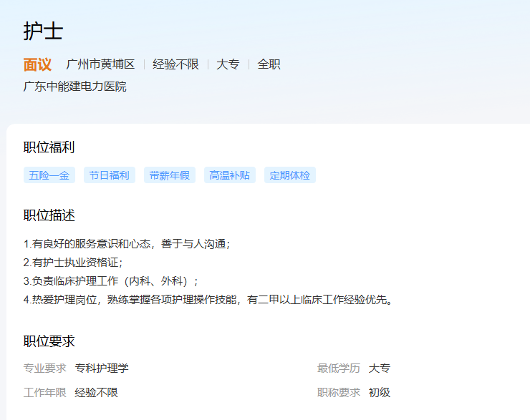Open the 广东中能建电力医院 company link
Viewport: 530px width, 420px height.
tap(74, 87)
